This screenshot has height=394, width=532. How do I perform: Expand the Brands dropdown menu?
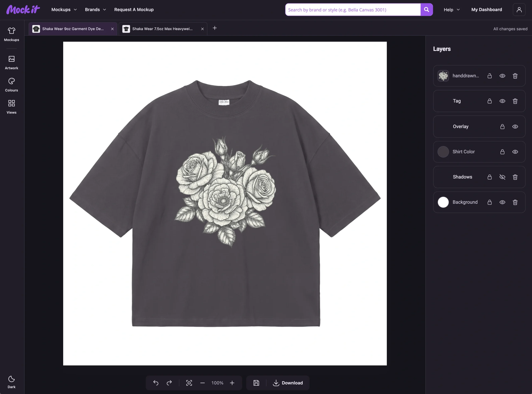point(95,10)
